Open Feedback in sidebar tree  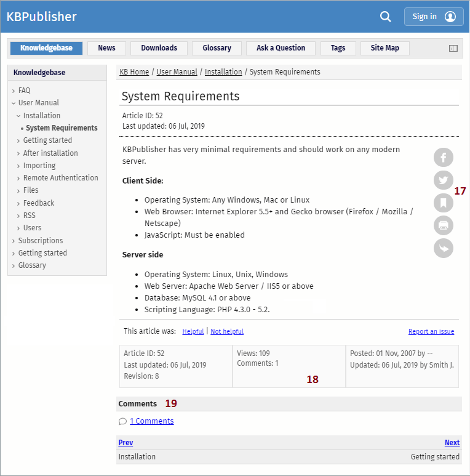[39, 203]
